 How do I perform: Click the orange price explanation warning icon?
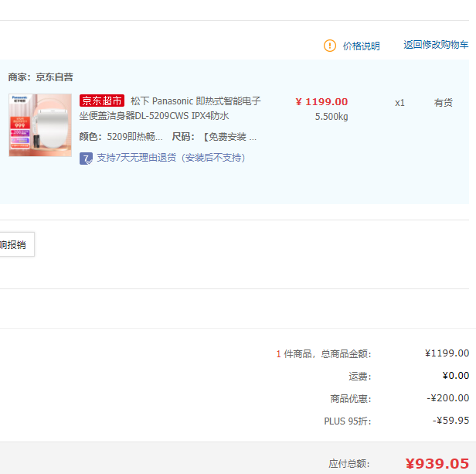(x=330, y=46)
